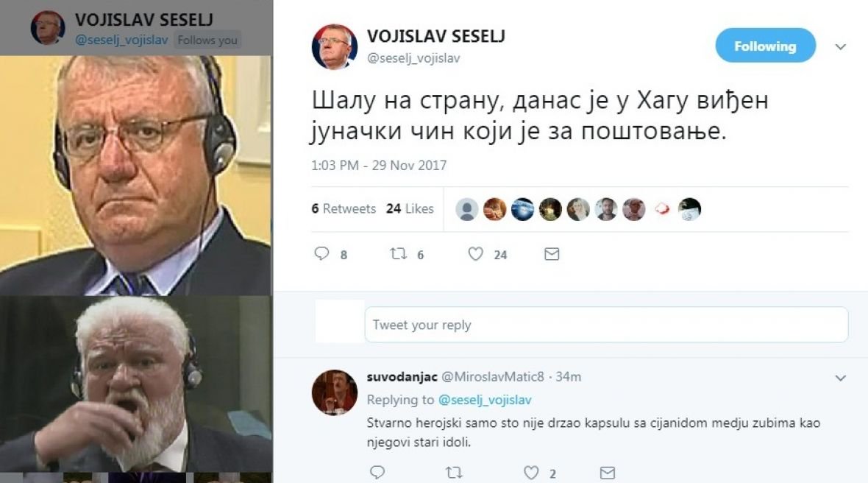Open the tweet author's profile avatar
The height and width of the screenshot is (483, 868).
tap(335, 47)
